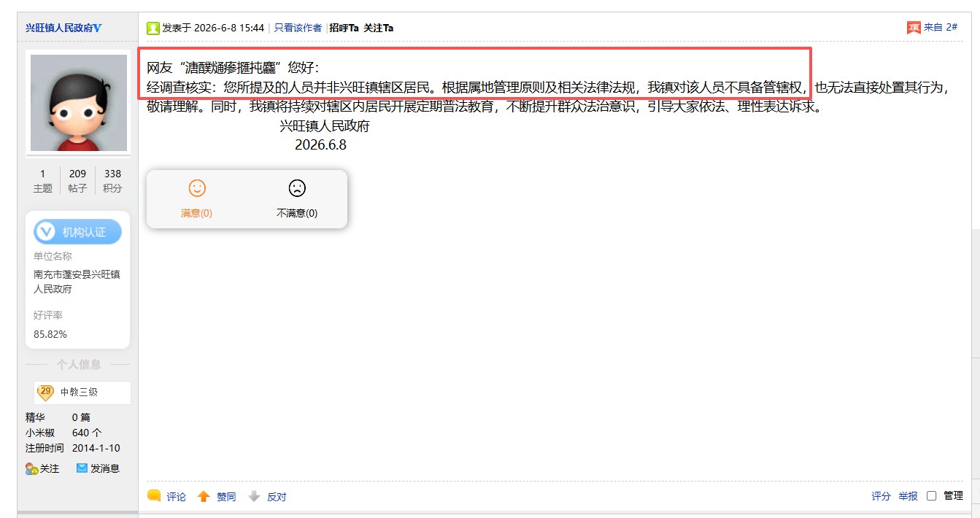The image size is (980, 518).
Task: Click 南充市蓬安县兴旺镇人民政府 unit name
Action: [x=77, y=282]
